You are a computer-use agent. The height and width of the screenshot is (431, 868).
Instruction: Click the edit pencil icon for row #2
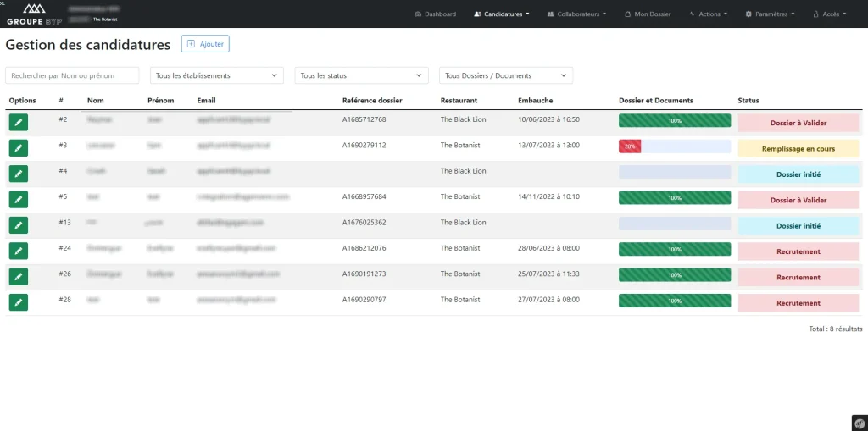[19, 122]
